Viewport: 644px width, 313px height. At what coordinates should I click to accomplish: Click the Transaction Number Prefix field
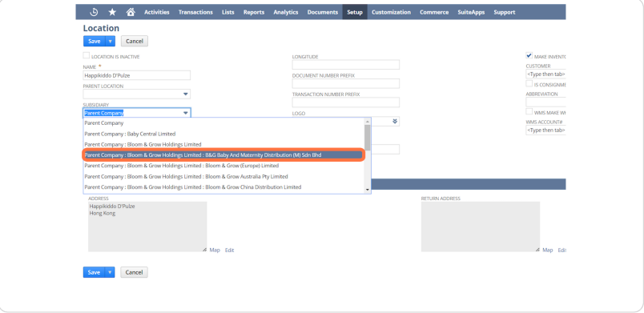coord(346,102)
